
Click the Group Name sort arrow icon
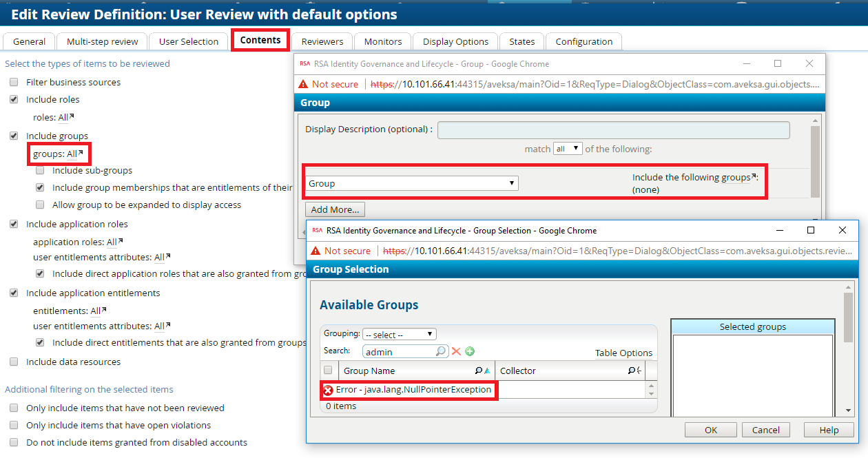487,371
